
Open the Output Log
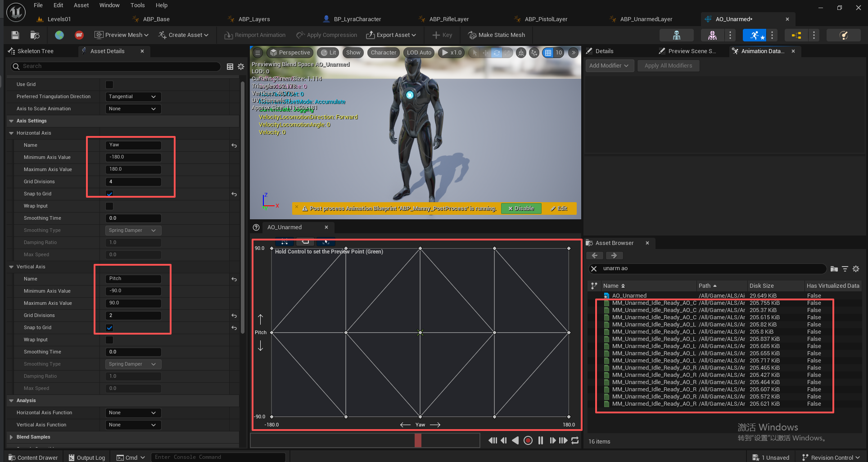point(87,457)
